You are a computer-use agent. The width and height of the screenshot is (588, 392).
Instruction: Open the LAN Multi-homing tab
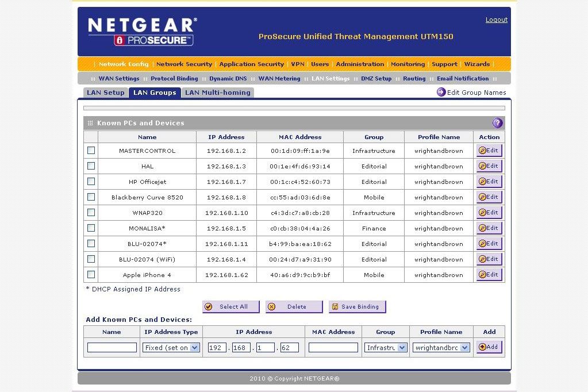point(217,93)
